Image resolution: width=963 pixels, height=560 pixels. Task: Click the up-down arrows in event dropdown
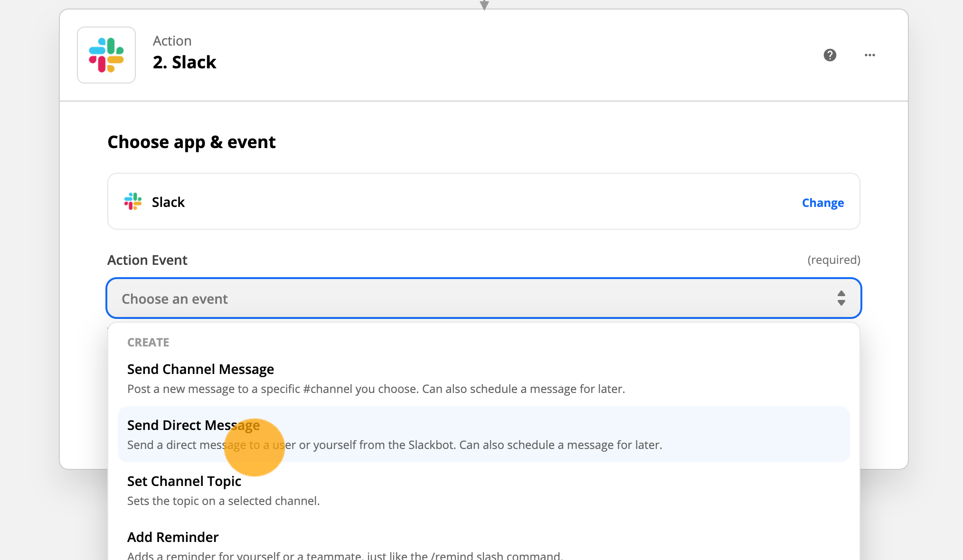click(x=841, y=299)
